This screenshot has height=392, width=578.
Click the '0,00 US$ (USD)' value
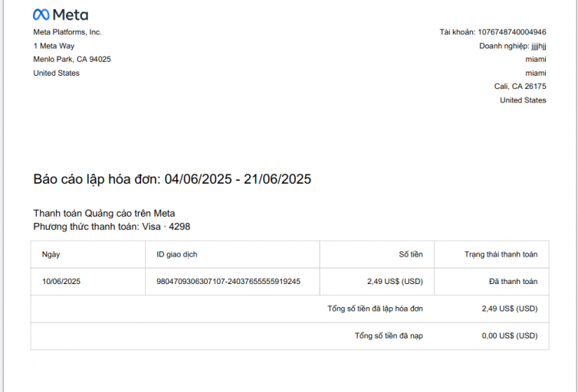(510, 335)
